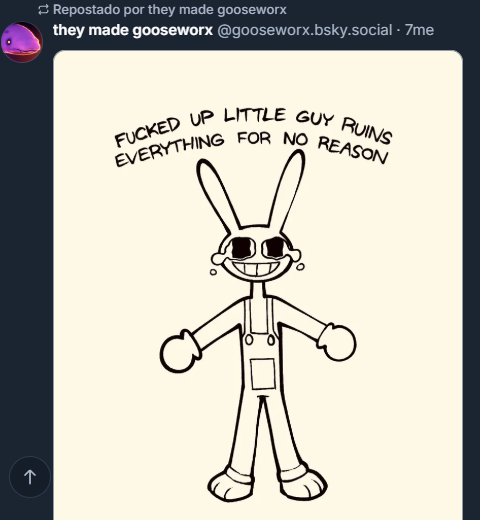Image resolution: width=480 pixels, height=520 pixels.
Task: Tap the scroll-to-top arrow button
Action: (30, 477)
